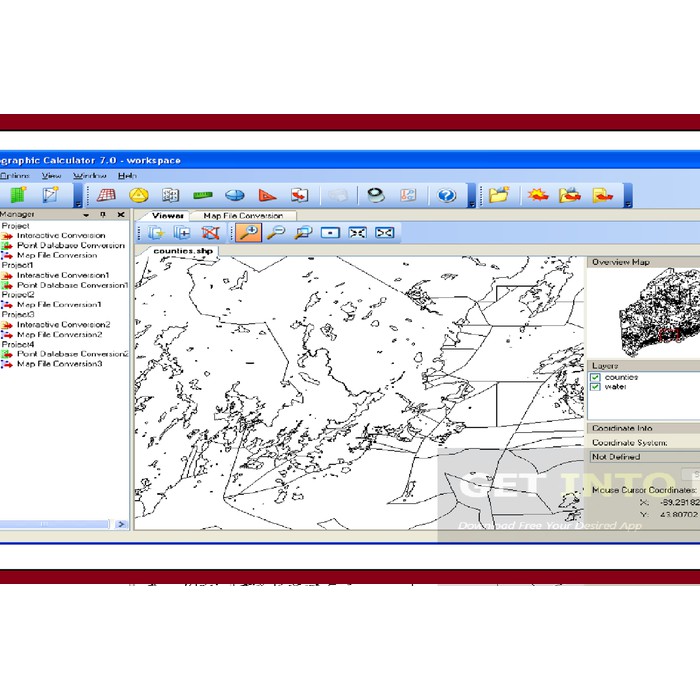Switch to the Viewer tab
700x700 pixels.
(167, 216)
